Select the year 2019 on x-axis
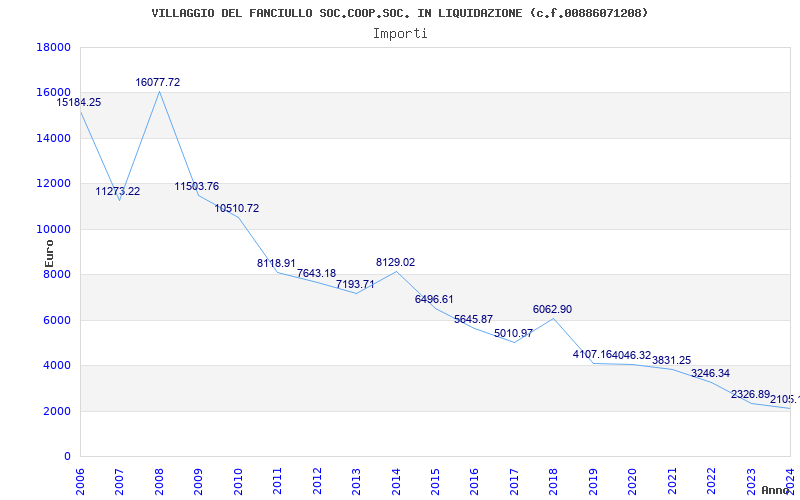Screen dimensions: 800x500 (x=593, y=481)
